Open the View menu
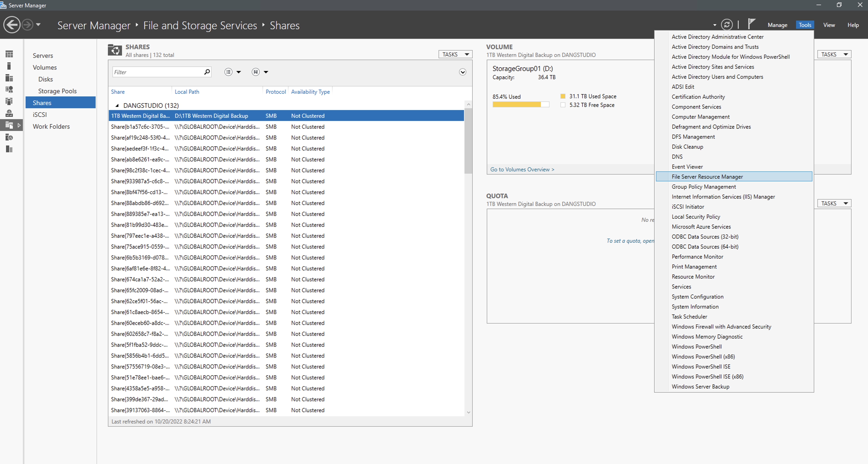Screen dimensions: 868x464 829,25
